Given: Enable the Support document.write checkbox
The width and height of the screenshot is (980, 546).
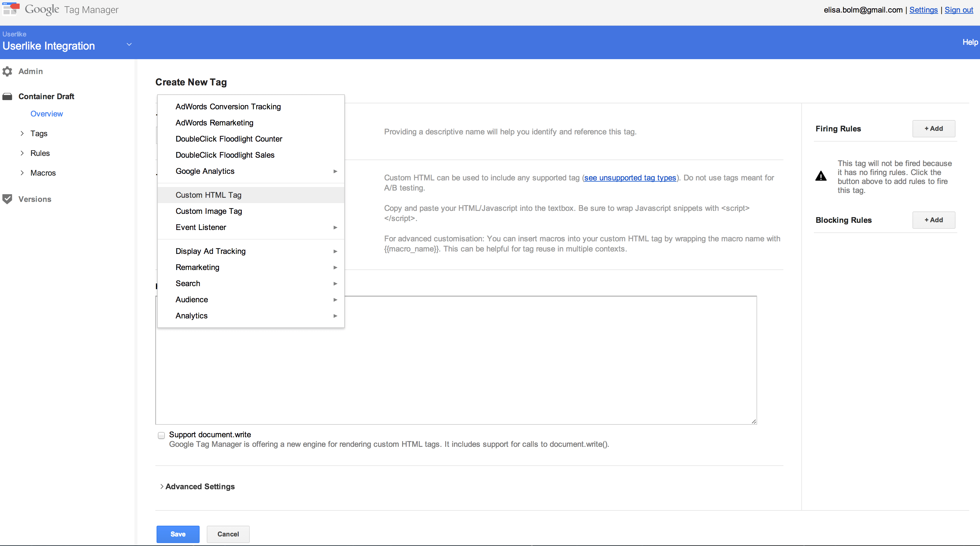Looking at the screenshot, I should pyautogui.click(x=161, y=435).
